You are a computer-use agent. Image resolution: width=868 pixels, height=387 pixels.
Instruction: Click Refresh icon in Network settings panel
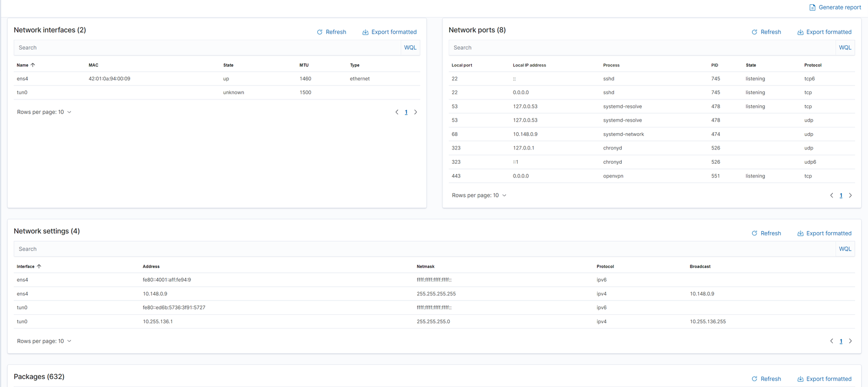754,233
